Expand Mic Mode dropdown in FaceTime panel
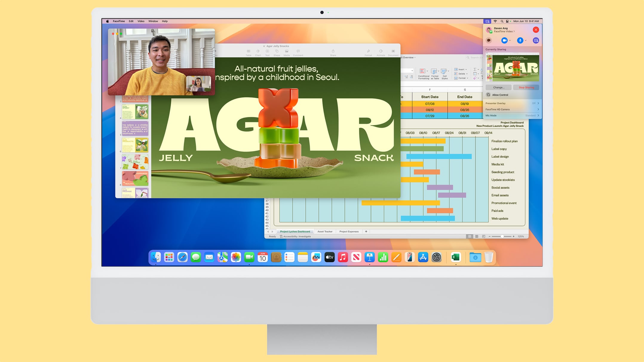Viewport: 644px width, 362px height. [x=537, y=115]
